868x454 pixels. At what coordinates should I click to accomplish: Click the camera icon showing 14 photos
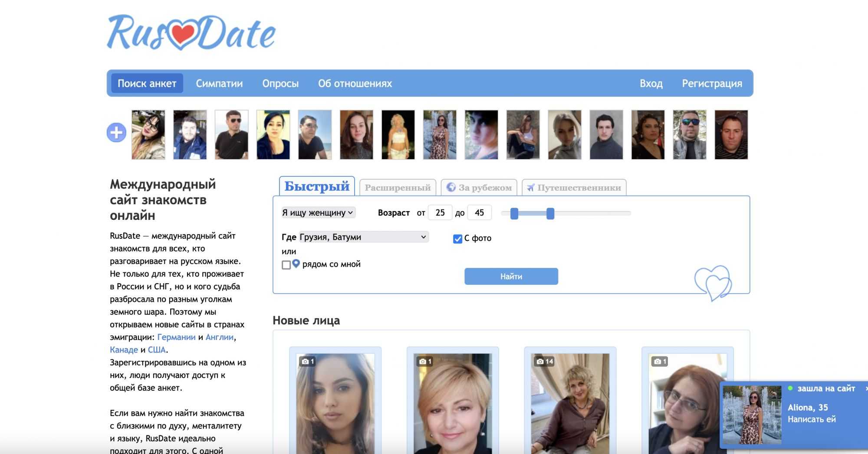540,361
